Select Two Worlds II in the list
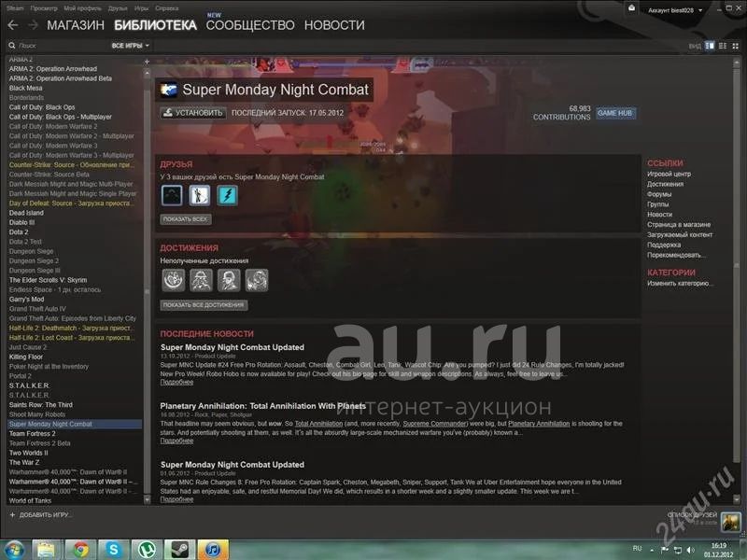Viewport: 747px width, 560px height. [x=29, y=453]
